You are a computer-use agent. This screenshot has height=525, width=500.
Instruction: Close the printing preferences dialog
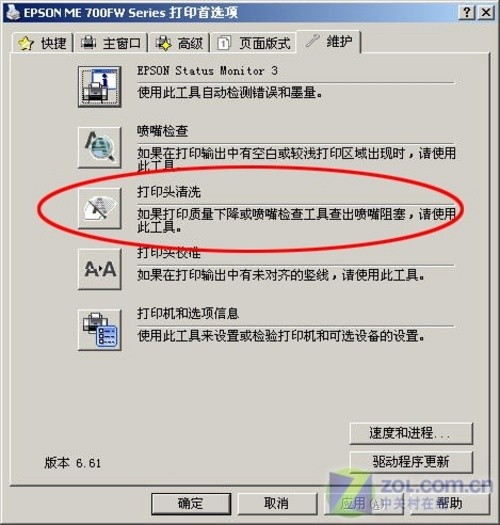click(x=486, y=12)
